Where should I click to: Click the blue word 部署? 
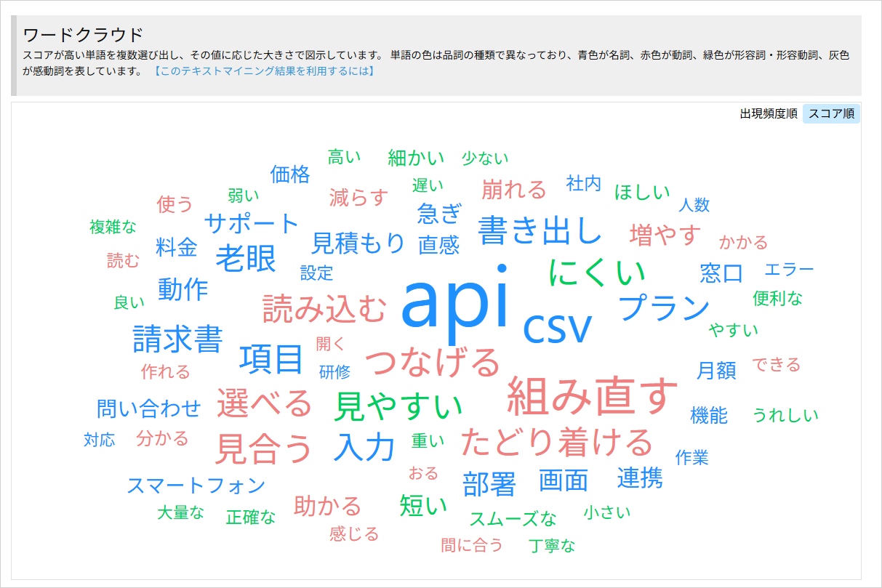point(489,484)
